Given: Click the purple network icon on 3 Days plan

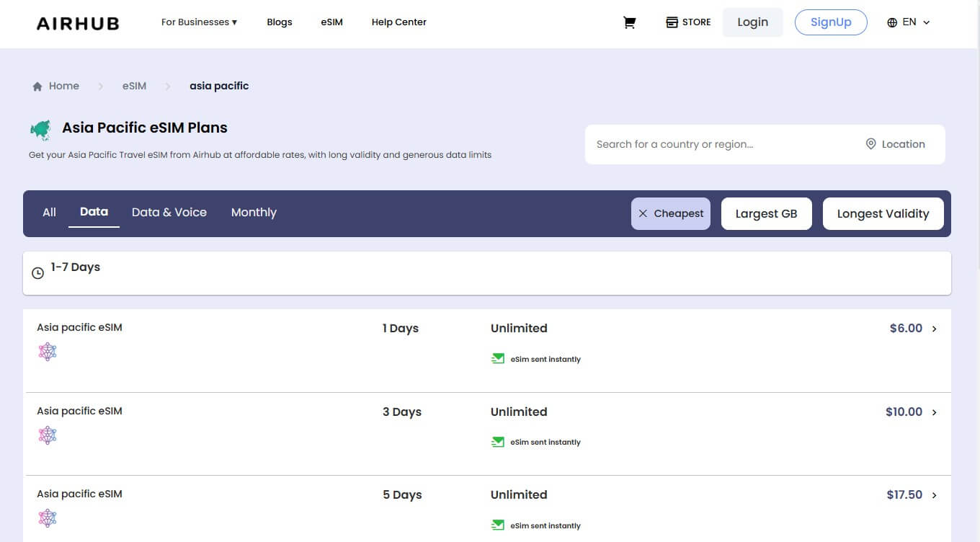Looking at the screenshot, I should [47, 435].
